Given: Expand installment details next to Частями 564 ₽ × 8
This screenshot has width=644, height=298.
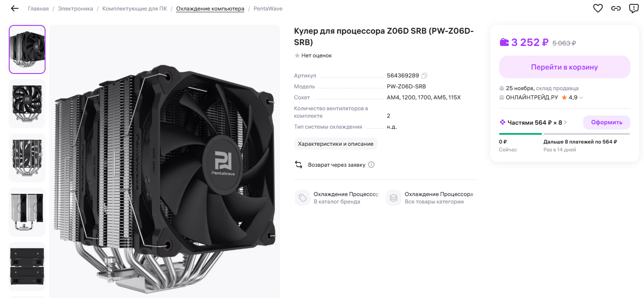Looking at the screenshot, I should tap(565, 123).
